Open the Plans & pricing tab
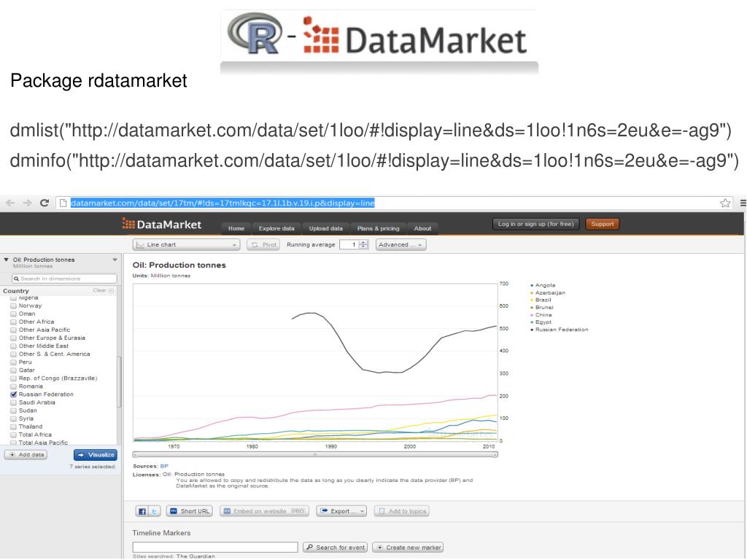 pyautogui.click(x=379, y=228)
